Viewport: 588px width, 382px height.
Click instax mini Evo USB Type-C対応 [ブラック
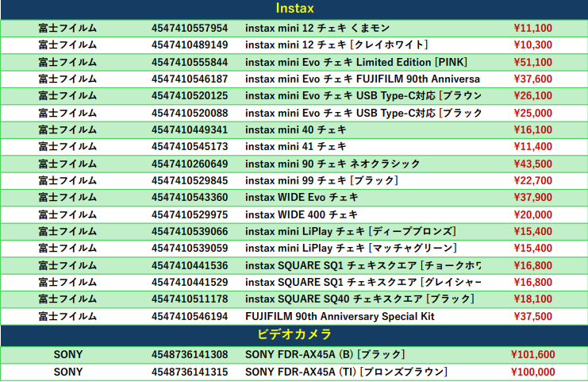363,113
